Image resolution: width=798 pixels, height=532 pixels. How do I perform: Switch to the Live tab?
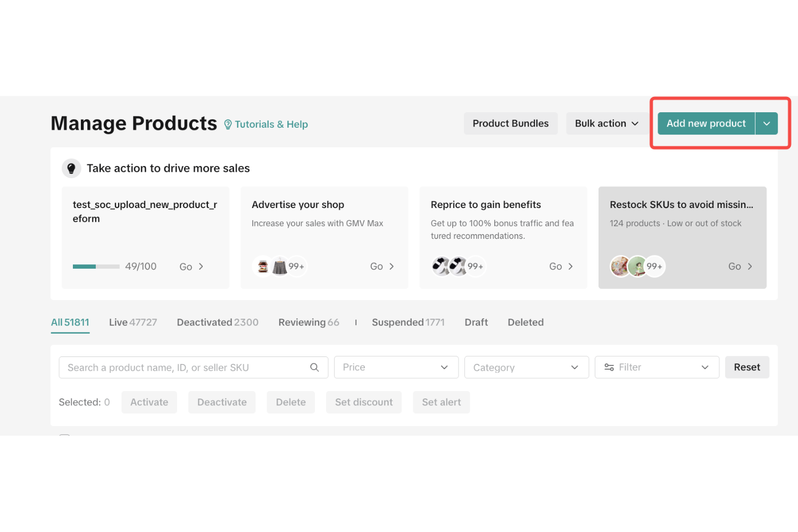tap(132, 322)
